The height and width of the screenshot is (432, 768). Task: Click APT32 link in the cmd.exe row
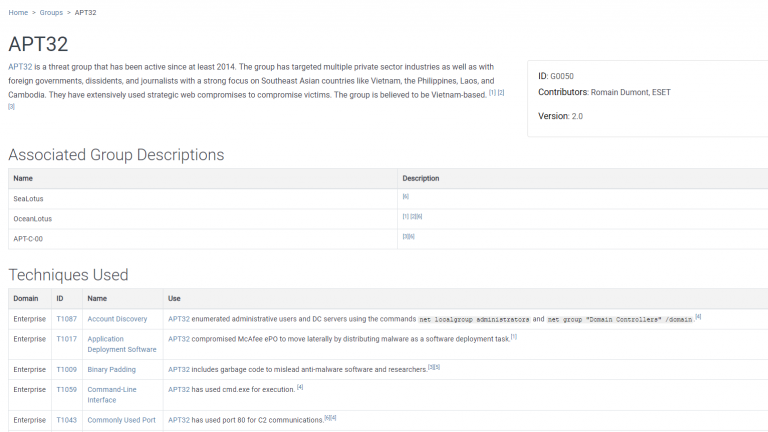(179, 390)
